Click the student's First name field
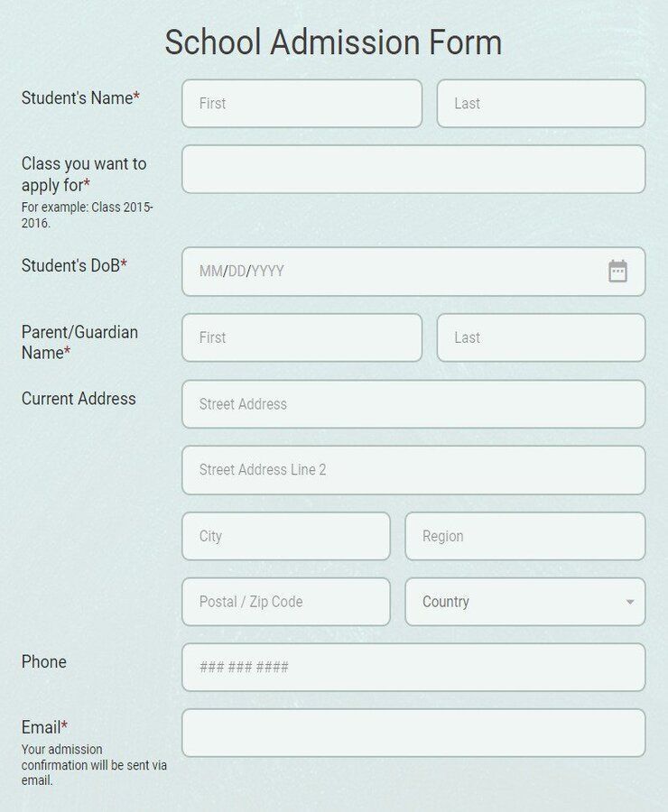Screen dimensions: 668x812 coord(302,104)
